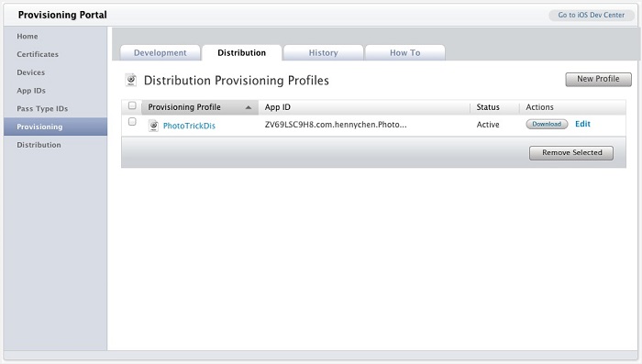
Task: Click the Remove Selected button
Action: (571, 153)
